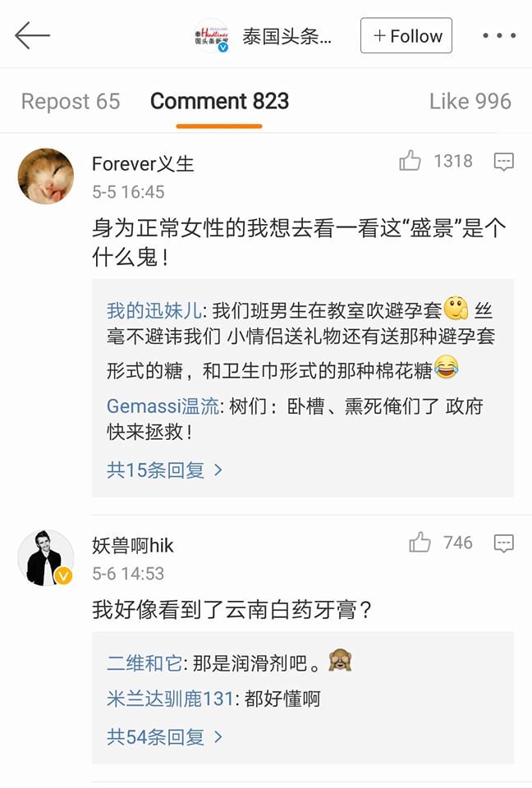Like the comment by Forever义生

[x=410, y=162]
